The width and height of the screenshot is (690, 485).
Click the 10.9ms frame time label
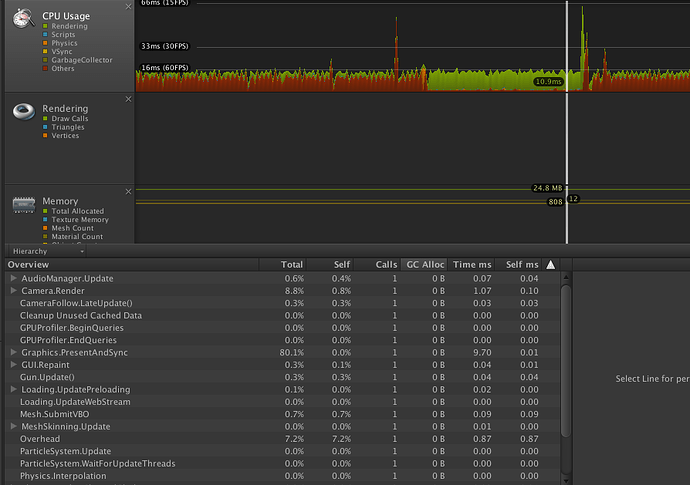click(x=548, y=81)
